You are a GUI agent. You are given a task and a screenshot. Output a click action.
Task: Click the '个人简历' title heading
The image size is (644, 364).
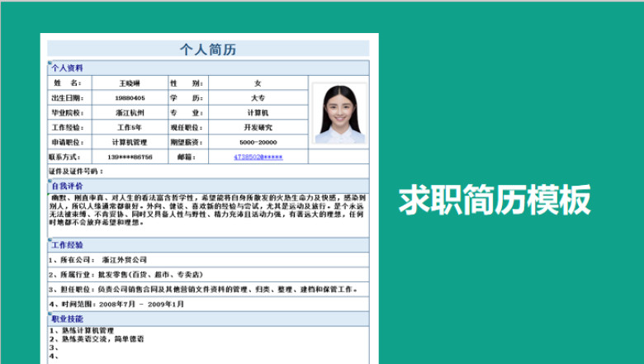(x=208, y=50)
